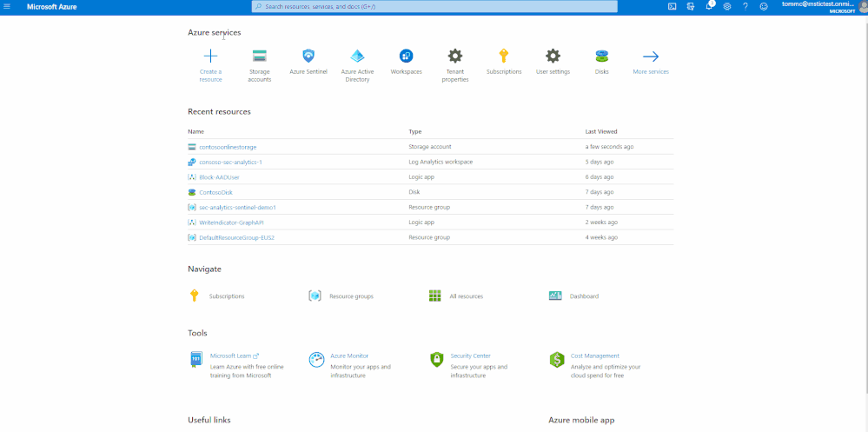868x432 pixels.
Task: Navigate to Resource groups
Action: tap(351, 296)
